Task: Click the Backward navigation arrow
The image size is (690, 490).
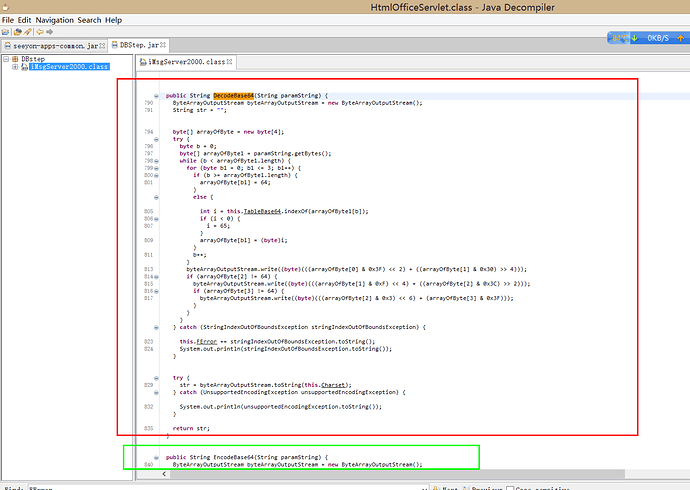Action: point(39,32)
